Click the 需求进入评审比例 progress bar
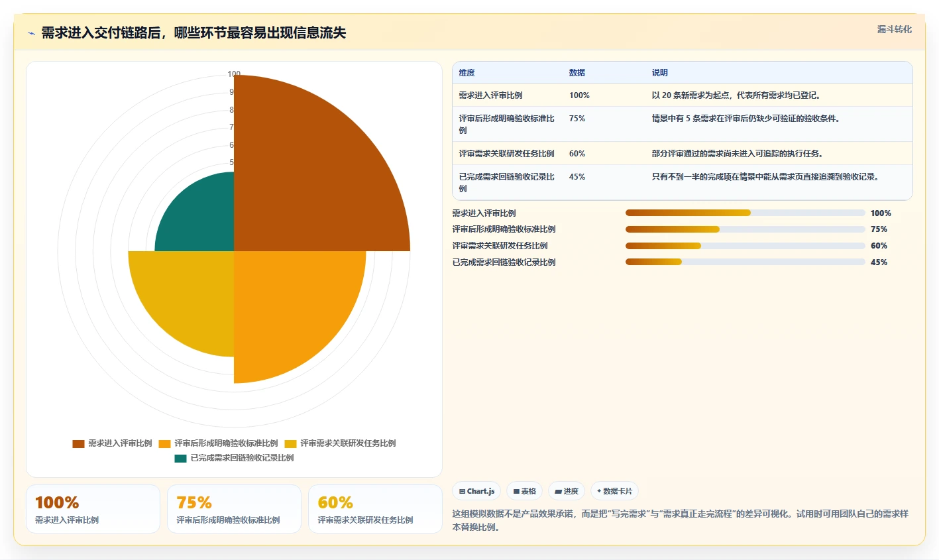This screenshot has width=939, height=560. coord(746,213)
